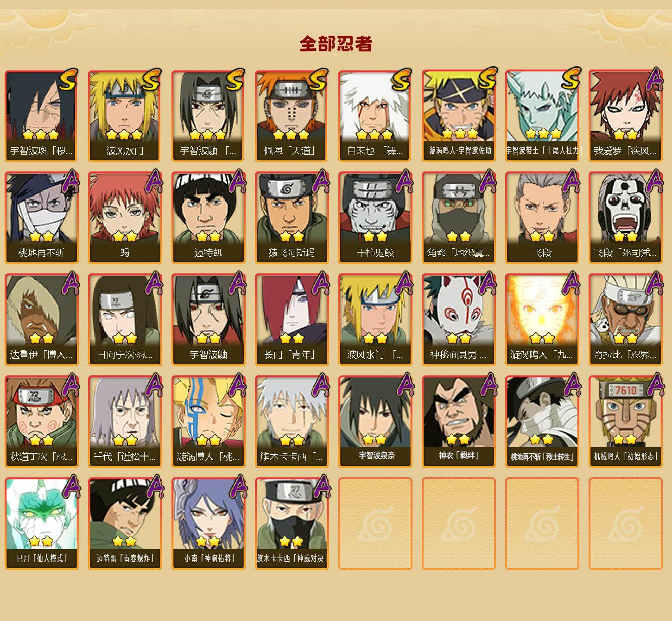Viewport: 672px width, 621px height.
Task: Select the 机械鸣人「初始形态」 card
Action: 625,422
